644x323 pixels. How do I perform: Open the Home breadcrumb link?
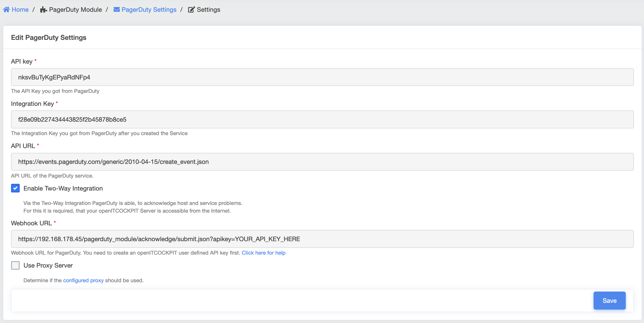pos(20,10)
